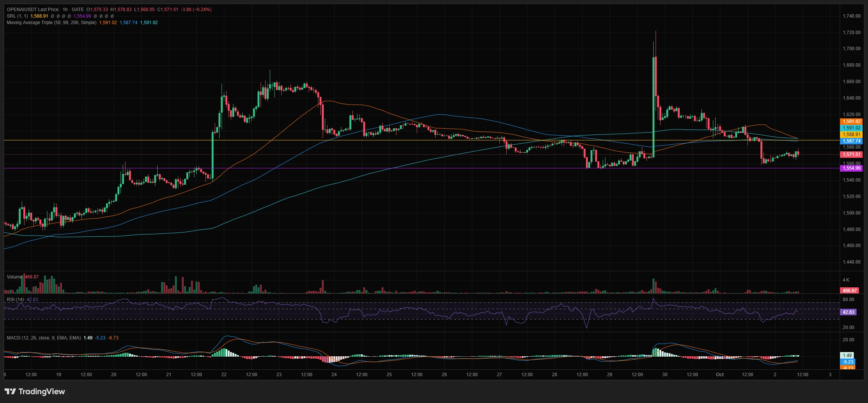Click the 1,660.00 price axis label
The image size is (868, 403).
click(852, 82)
